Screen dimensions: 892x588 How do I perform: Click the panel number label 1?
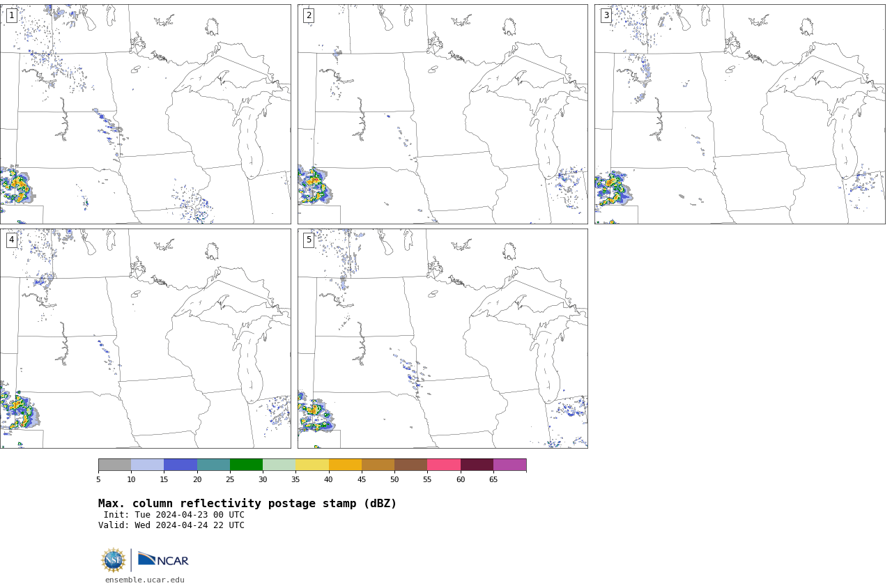11,15
